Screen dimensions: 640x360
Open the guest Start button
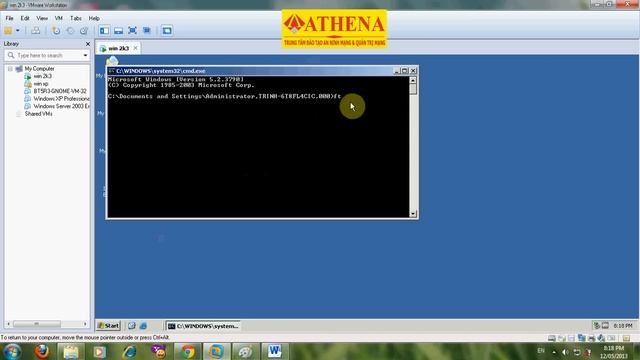109,326
